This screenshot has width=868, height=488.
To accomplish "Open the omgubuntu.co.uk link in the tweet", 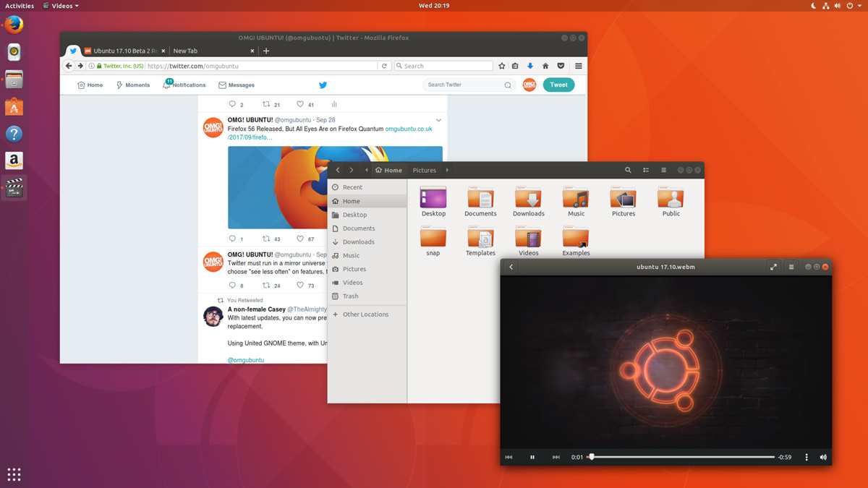I will click(x=407, y=128).
